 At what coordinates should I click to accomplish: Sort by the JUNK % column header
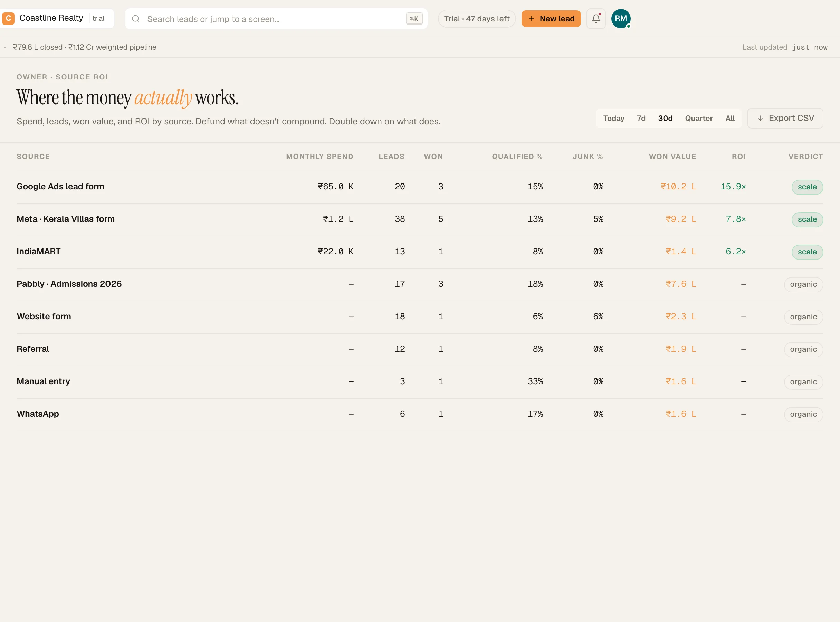(x=588, y=157)
